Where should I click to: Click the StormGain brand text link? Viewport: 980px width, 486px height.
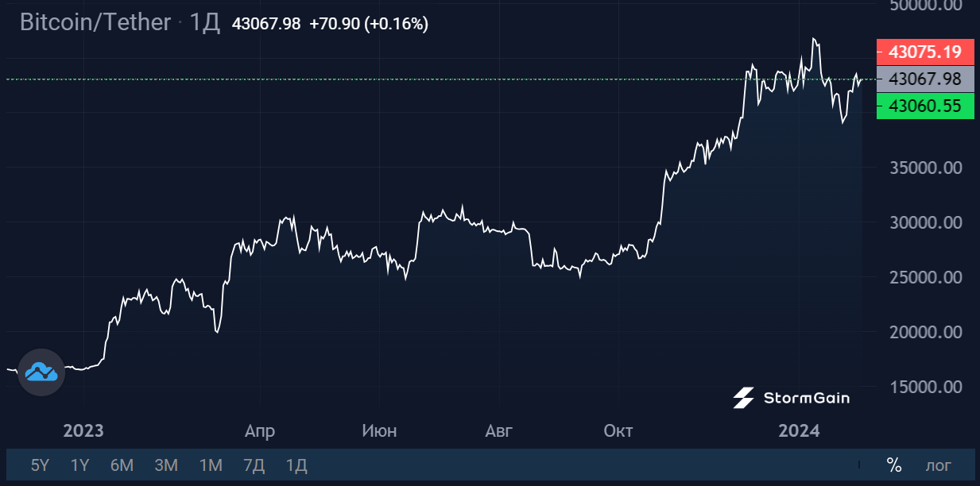point(806,398)
